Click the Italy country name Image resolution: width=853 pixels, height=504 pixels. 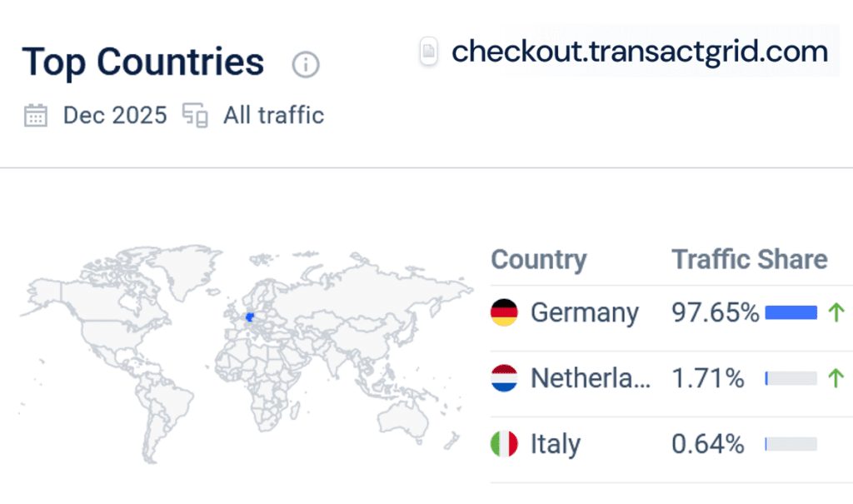click(x=555, y=444)
